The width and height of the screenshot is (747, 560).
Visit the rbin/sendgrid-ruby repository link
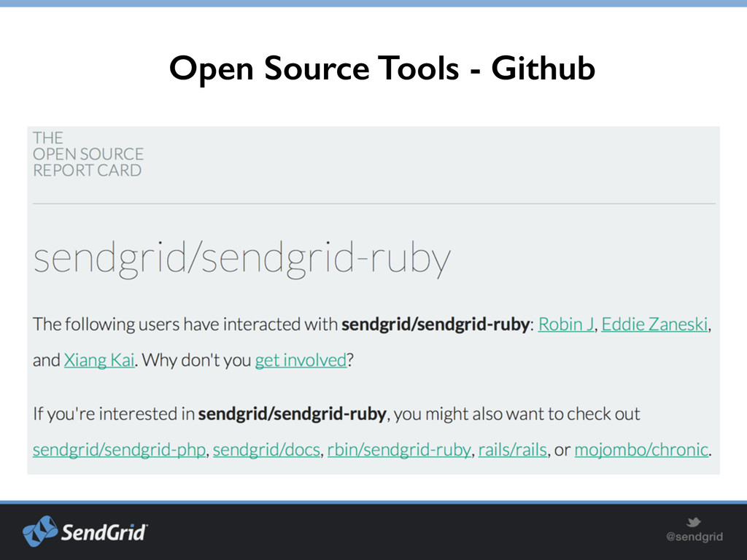[x=399, y=449]
